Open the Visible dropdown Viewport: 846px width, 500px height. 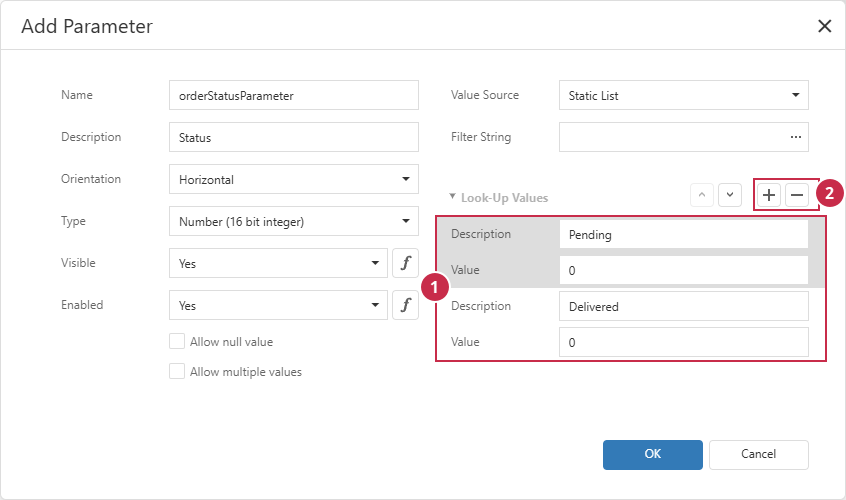[x=278, y=263]
